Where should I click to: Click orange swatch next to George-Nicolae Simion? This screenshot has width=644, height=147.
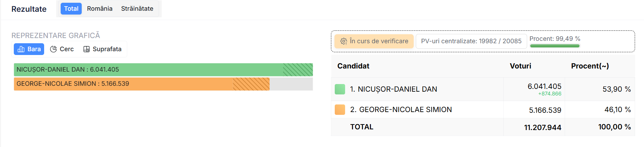pos(340,110)
